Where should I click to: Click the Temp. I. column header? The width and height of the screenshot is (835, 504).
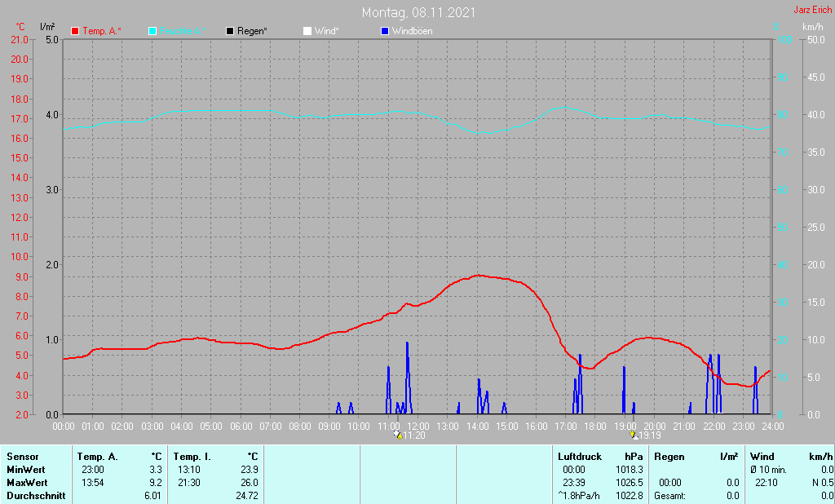[192, 457]
